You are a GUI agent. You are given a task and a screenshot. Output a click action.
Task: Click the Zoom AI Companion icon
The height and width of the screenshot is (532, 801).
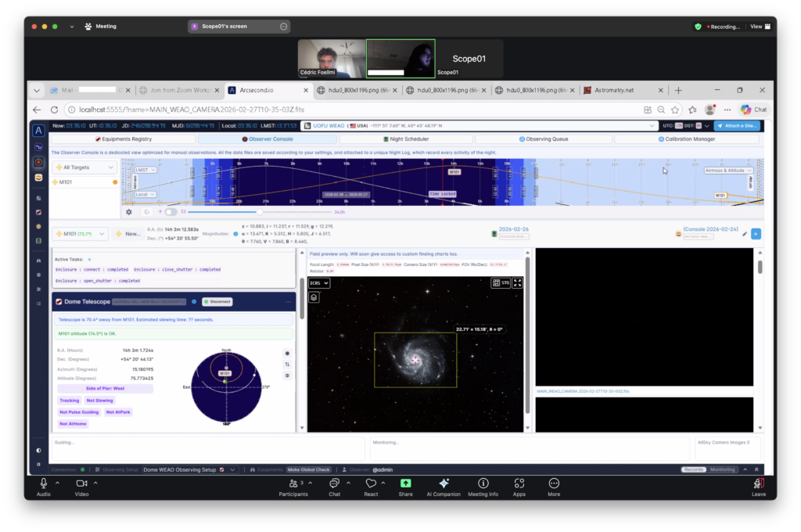click(x=444, y=483)
